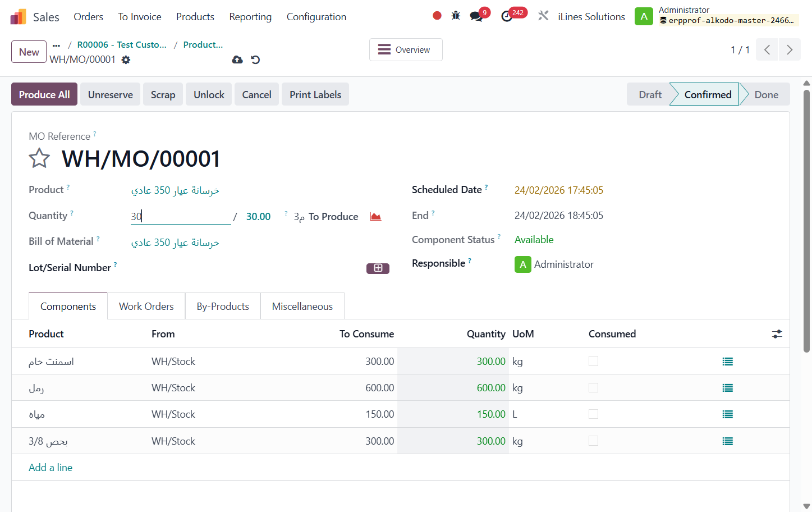Click the Overview stat button
Screen dimensions: 812x512
point(406,49)
